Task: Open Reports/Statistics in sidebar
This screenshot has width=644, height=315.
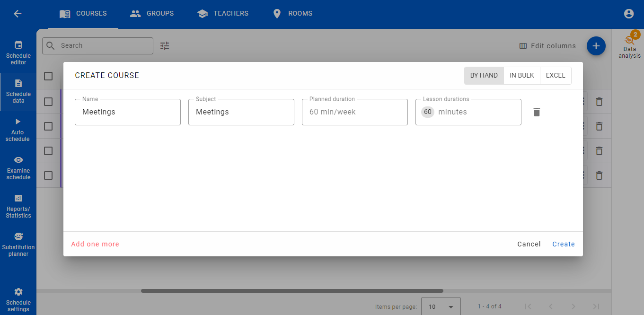Action: coord(18,207)
